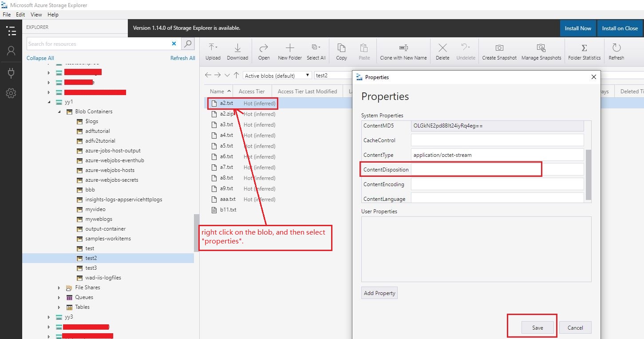Click the search magnifier button
The height and width of the screenshot is (339, 644).
click(x=188, y=44)
